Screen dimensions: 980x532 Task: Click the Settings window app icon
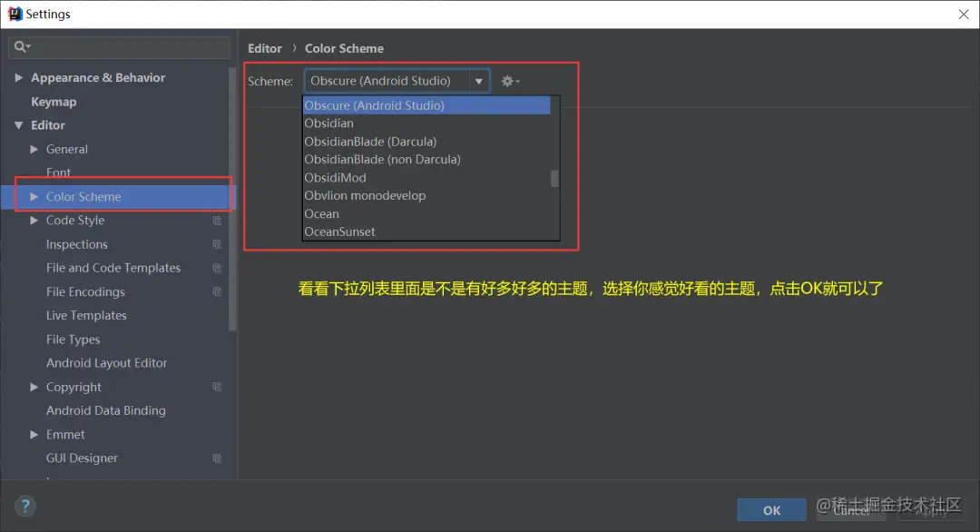click(15, 14)
